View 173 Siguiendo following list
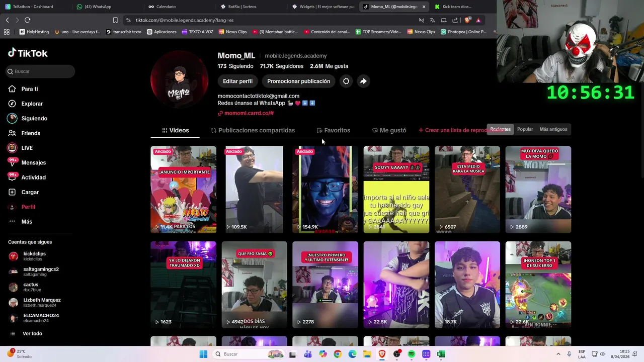 tap(235, 66)
